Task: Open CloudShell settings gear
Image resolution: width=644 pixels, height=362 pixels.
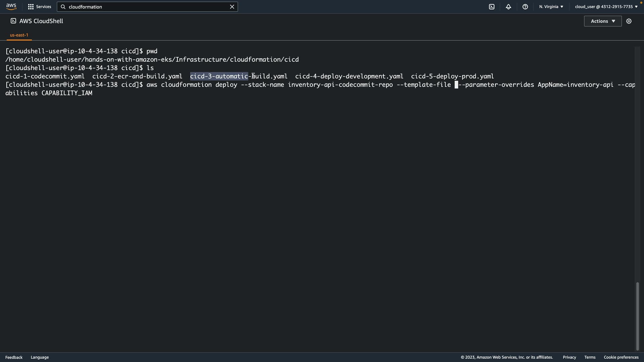Action: (x=629, y=21)
